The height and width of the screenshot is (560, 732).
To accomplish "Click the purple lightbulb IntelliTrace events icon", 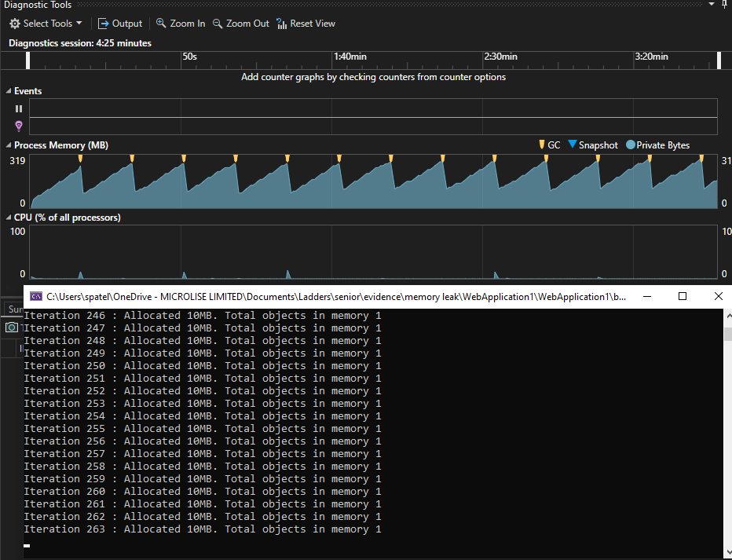I will 19,126.
